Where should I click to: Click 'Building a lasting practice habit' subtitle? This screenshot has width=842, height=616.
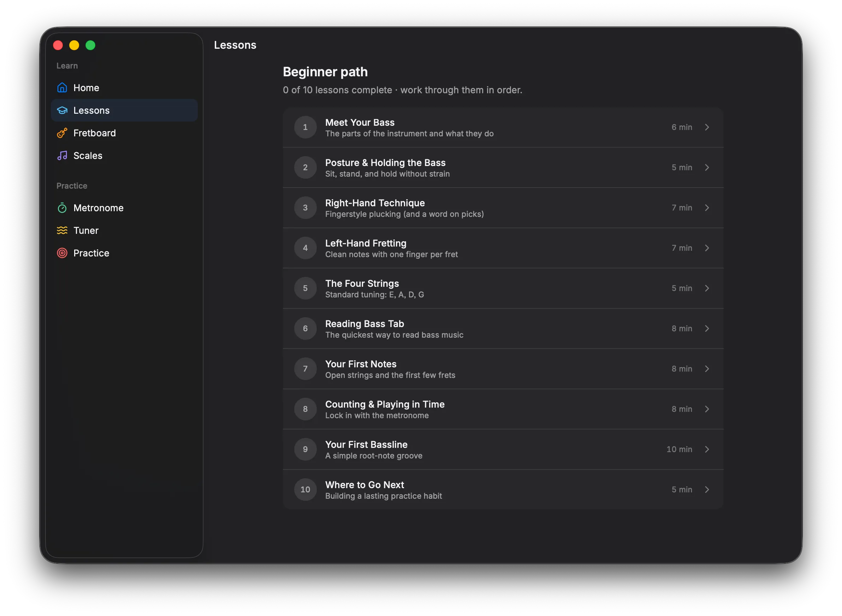click(x=383, y=496)
